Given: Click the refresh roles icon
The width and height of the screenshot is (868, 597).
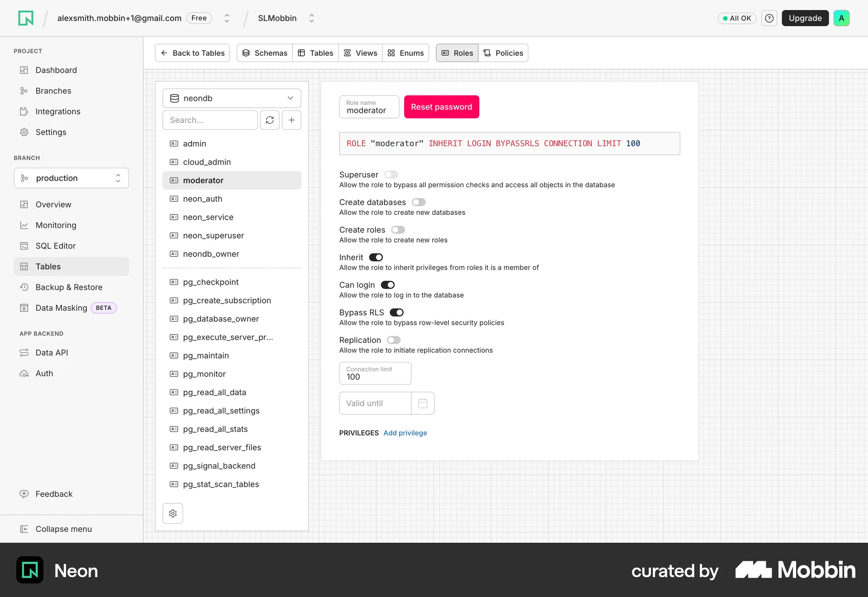Looking at the screenshot, I should point(270,120).
